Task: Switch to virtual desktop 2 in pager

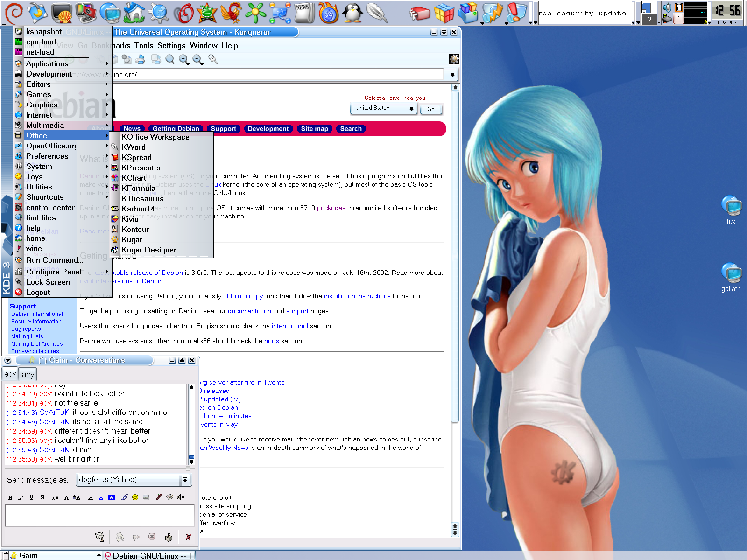Action: point(649,20)
